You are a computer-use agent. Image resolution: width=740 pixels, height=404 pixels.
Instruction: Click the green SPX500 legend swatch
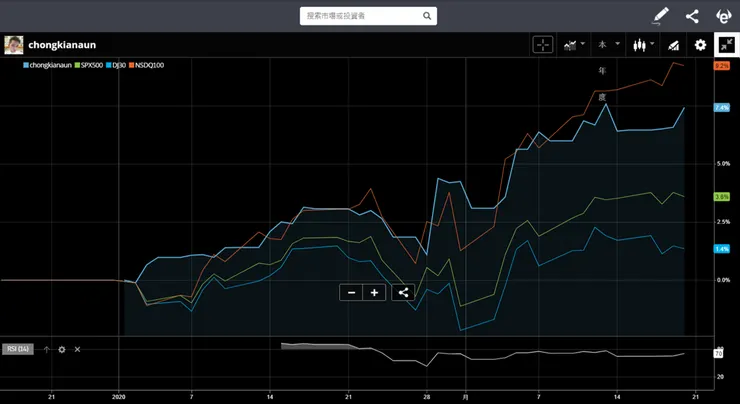pos(76,66)
